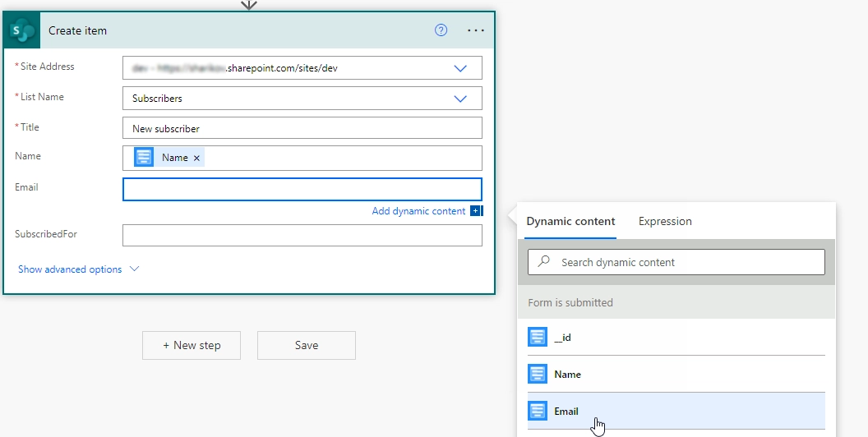Click the form icon next to Name in list
868x437 pixels.
click(538, 374)
